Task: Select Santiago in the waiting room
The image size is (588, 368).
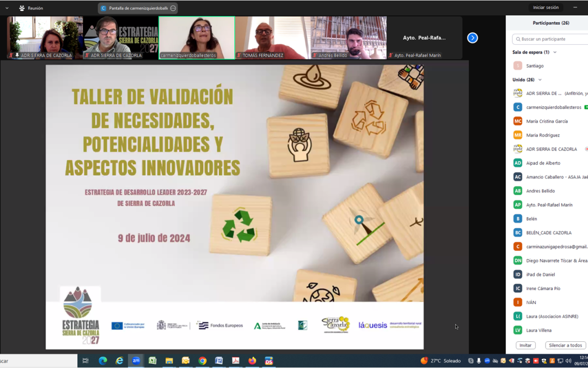Action: coord(535,66)
